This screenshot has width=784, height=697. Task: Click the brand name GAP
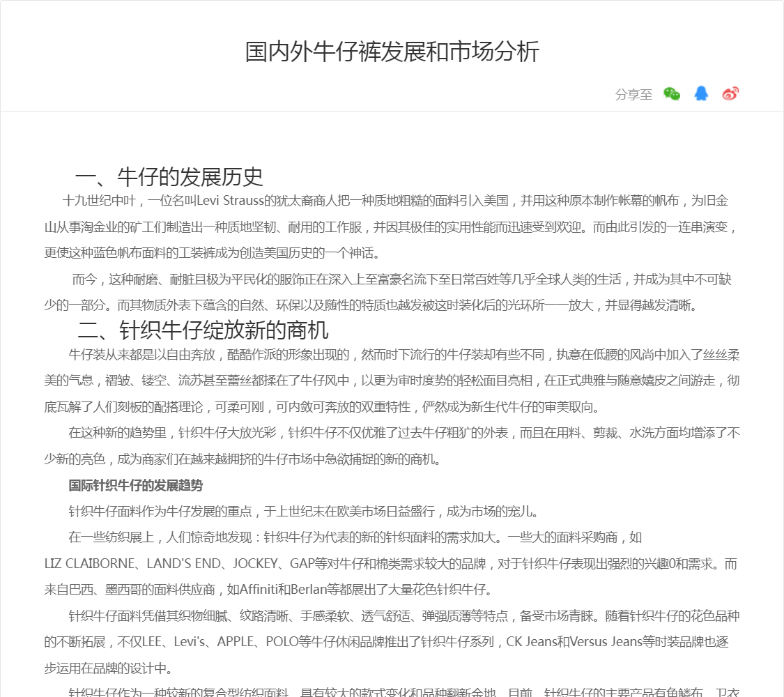point(302,563)
